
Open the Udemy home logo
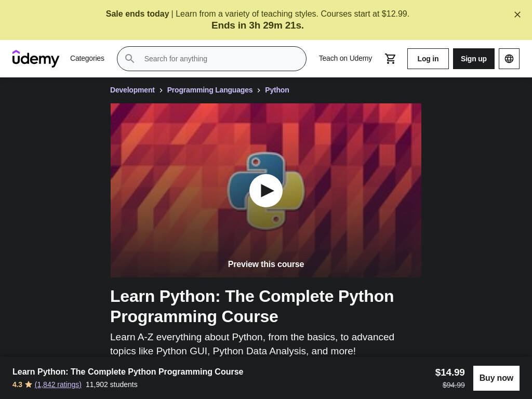coord(36,59)
